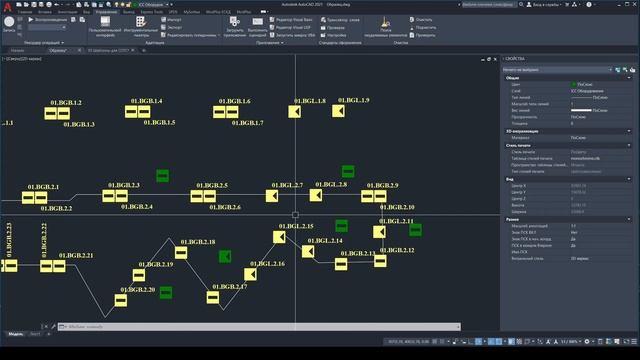Screen dimensions: 640x360
Task: Open the Начало start file tab
Action: 18,50
